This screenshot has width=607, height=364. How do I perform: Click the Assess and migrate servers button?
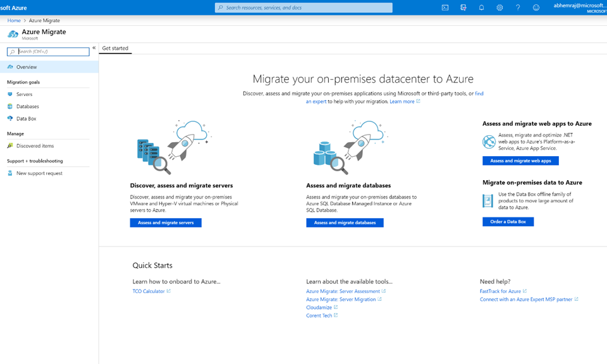point(166,223)
